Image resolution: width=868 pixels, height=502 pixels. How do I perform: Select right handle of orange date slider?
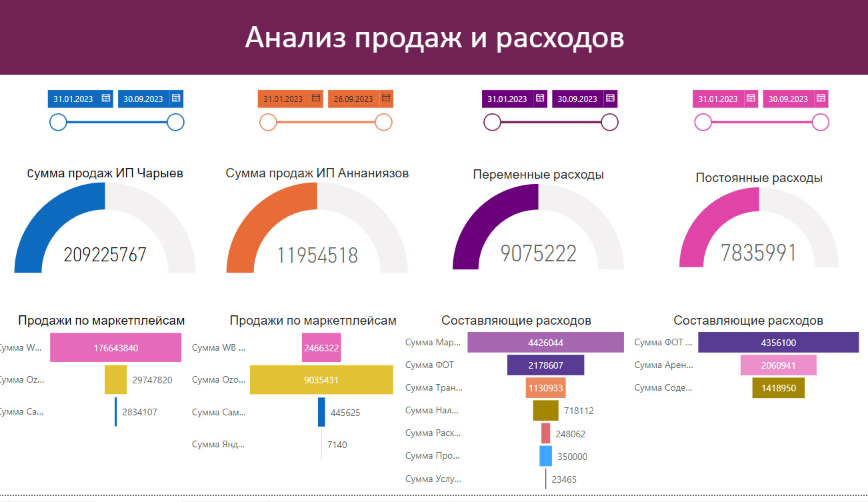pyautogui.click(x=383, y=123)
